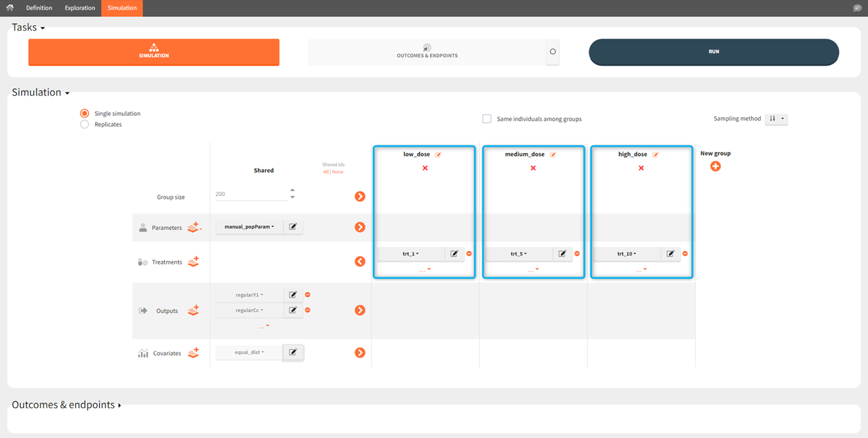Open the comments icon at top right
The width and height of the screenshot is (868, 438).
[857, 8]
